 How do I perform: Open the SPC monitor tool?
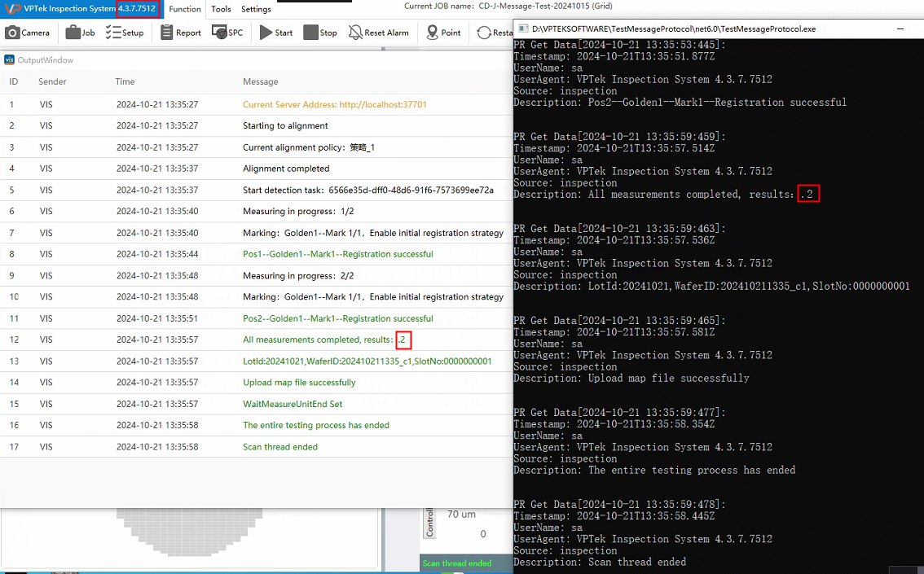click(227, 33)
